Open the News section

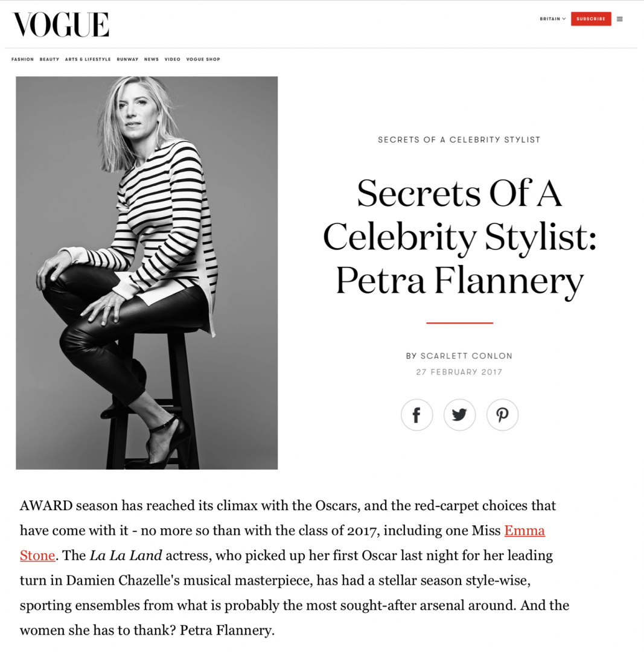151,59
